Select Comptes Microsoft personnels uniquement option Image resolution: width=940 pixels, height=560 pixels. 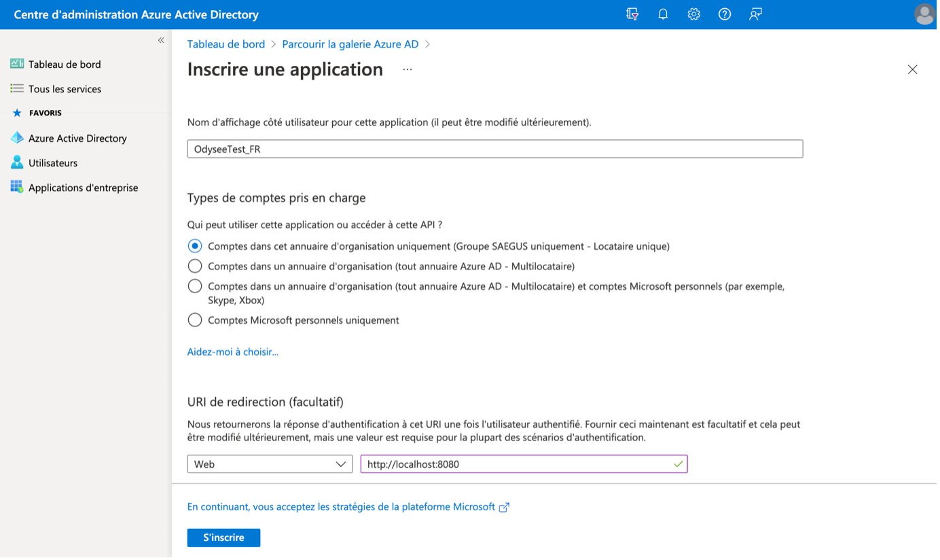pos(196,320)
